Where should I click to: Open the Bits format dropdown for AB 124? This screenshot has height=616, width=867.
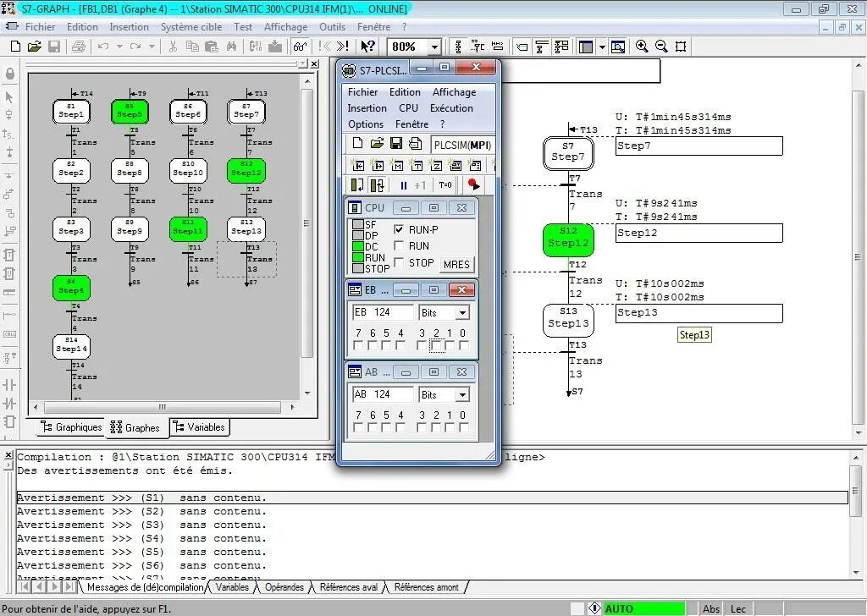pos(462,395)
